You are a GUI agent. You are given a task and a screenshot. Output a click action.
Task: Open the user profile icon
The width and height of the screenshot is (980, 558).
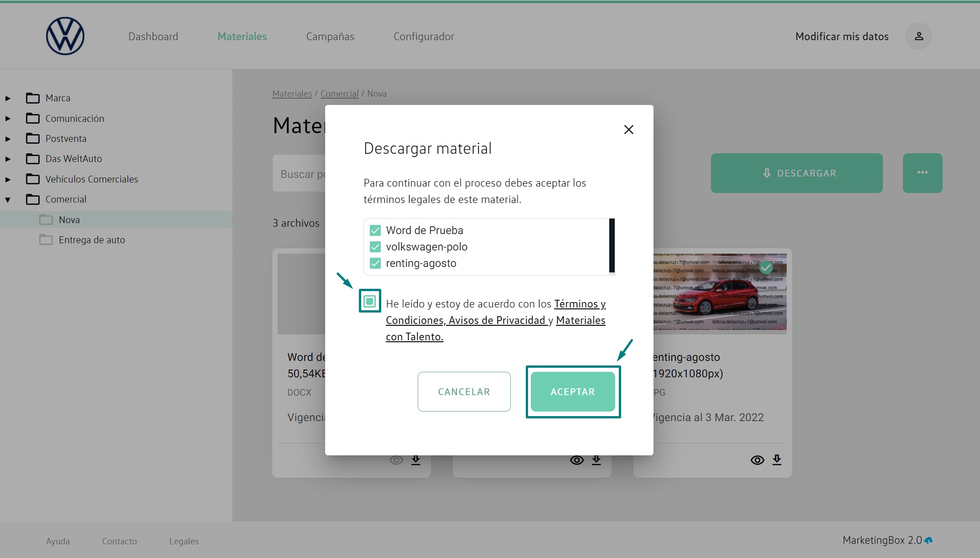click(x=918, y=36)
